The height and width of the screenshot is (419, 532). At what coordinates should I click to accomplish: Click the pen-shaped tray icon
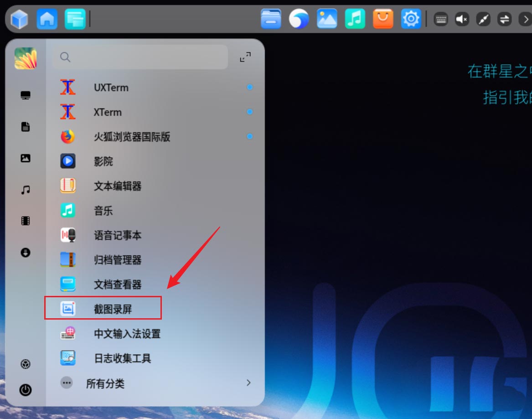pyautogui.click(x=484, y=19)
